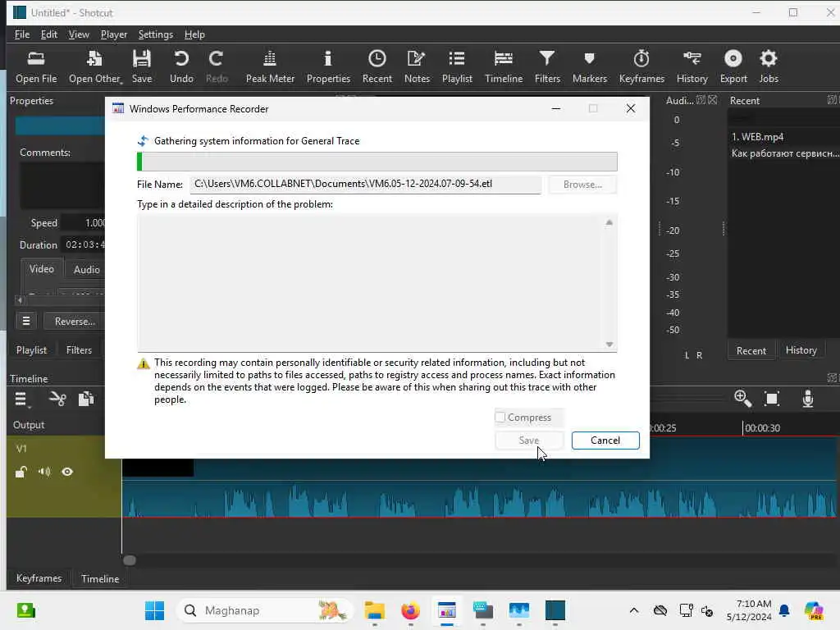Open Firefox from the taskbar
The image size is (840, 630).
410,610
